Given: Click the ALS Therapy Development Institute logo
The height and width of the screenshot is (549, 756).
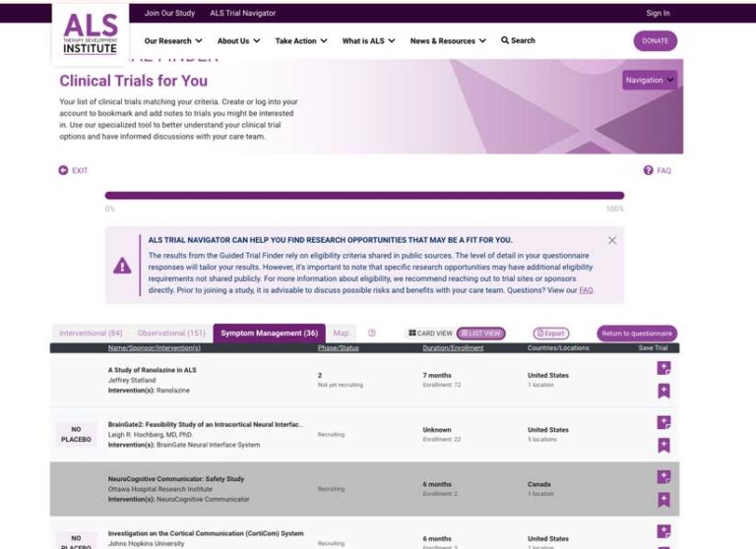Looking at the screenshot, I should pyautogui.click(x=91, y=33).
